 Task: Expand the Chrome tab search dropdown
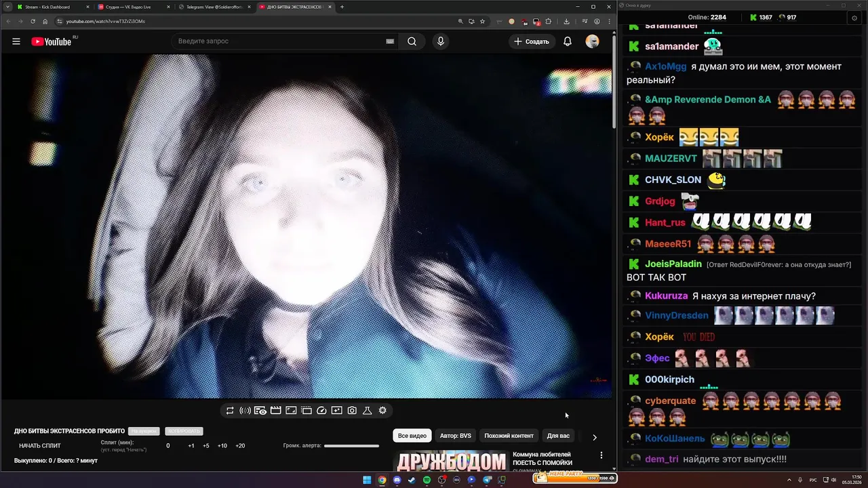pos(7,7)
